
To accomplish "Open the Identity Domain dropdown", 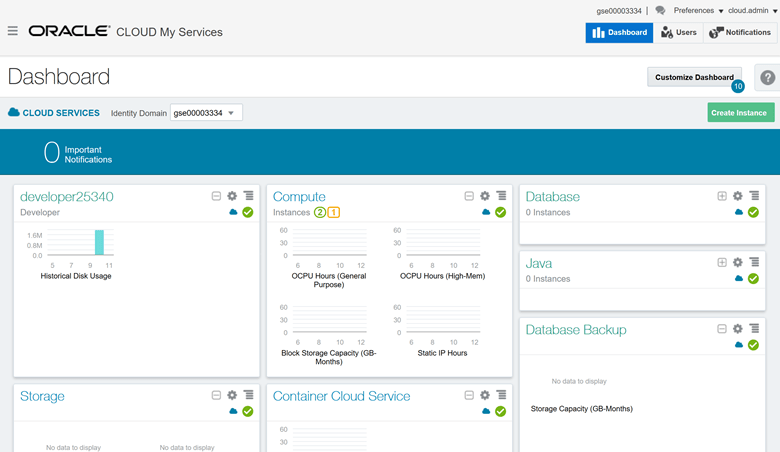I will [x=206, y=113].
